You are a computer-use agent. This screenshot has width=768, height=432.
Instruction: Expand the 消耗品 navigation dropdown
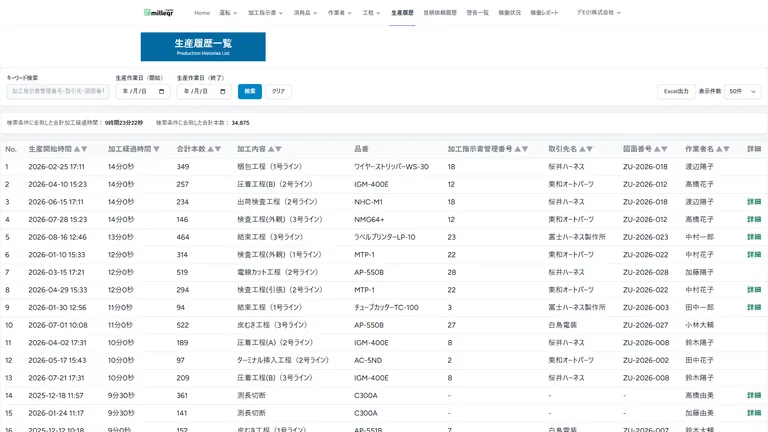[305, 13]
